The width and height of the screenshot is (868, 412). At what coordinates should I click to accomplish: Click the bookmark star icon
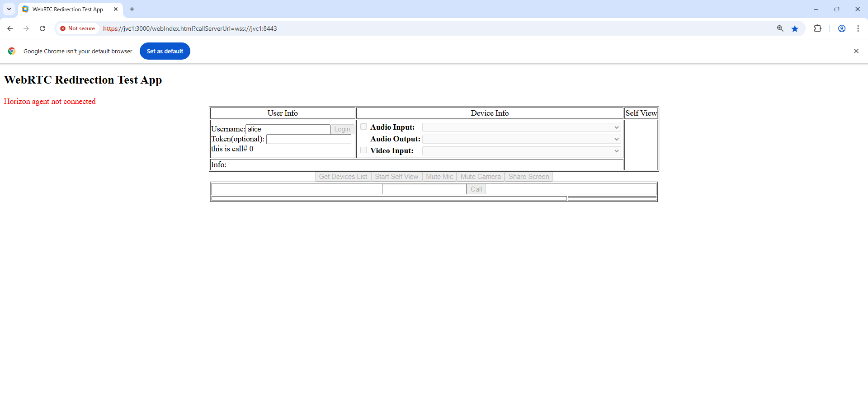(795, 28)
